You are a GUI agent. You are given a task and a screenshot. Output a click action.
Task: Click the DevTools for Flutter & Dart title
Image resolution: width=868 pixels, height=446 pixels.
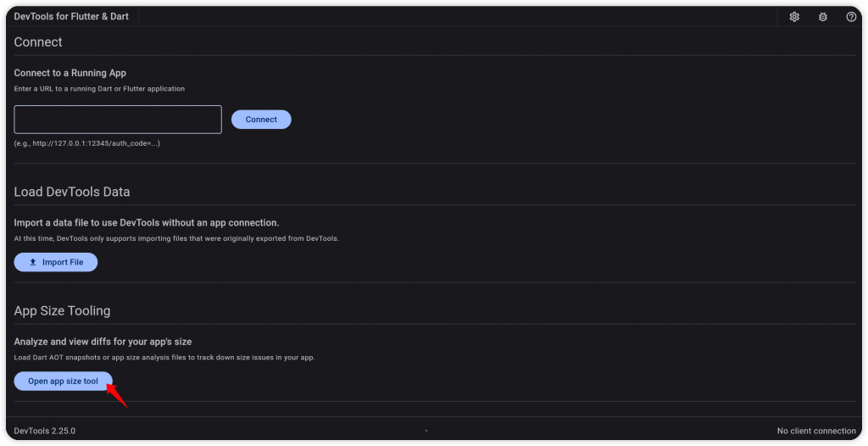click(71, 17)
